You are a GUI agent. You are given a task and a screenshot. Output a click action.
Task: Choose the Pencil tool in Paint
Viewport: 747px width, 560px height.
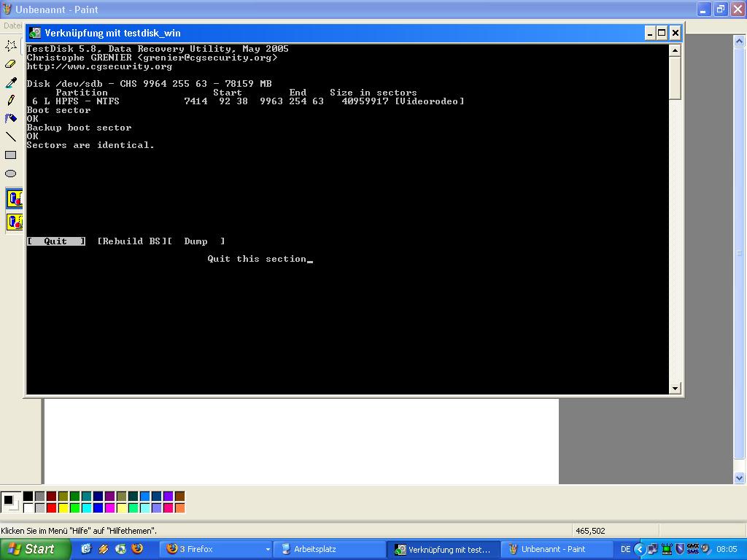[x=10, y=101]
